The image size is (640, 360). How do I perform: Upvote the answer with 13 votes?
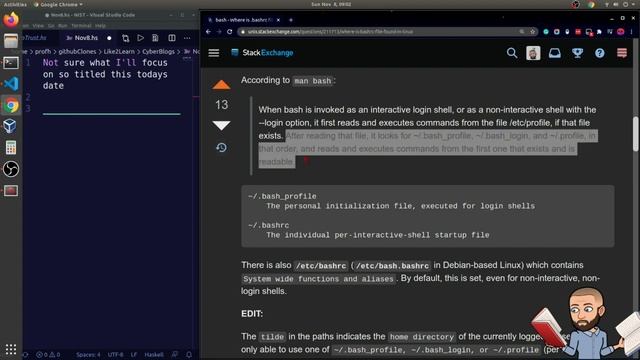pos(221,85)
